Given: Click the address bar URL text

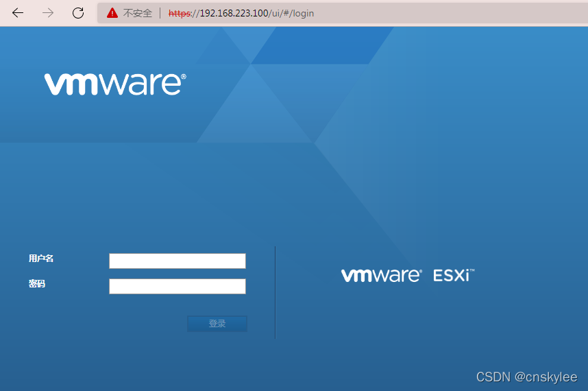Looking at the screenshot, I should pyautogui.click(x=241, y=13).
